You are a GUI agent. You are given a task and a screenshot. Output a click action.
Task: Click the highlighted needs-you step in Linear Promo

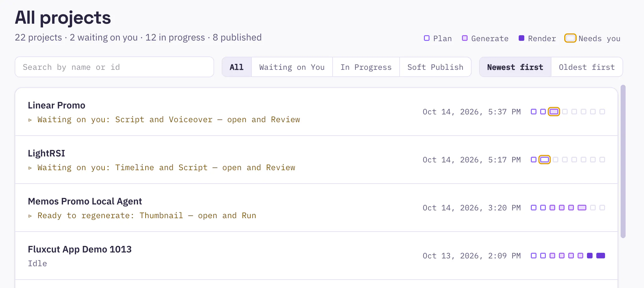(554, 112)
